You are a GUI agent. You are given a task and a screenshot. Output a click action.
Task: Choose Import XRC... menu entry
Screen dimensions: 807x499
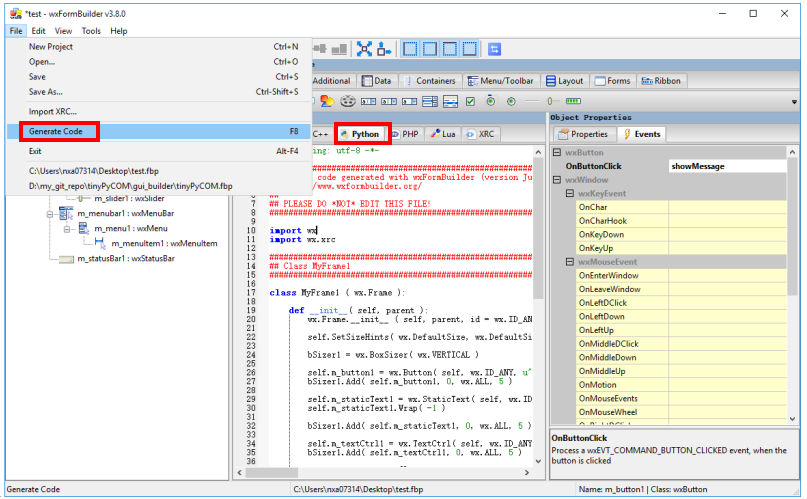click(159, 112)
